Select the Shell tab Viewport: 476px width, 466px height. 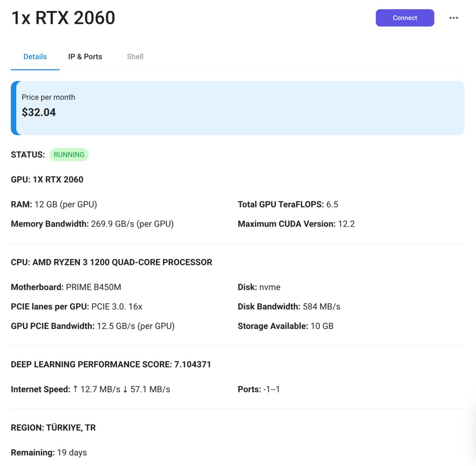(x=135, y=57)
